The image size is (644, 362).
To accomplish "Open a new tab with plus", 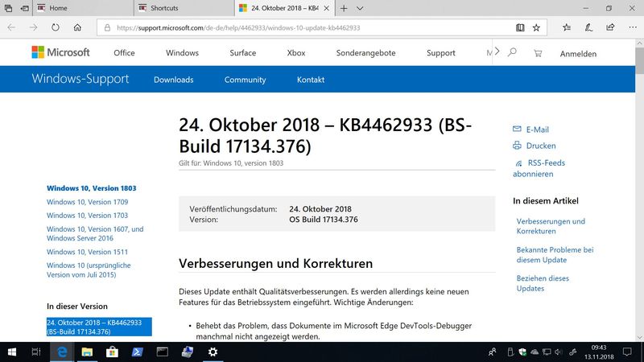I will [x=344, y=8].
